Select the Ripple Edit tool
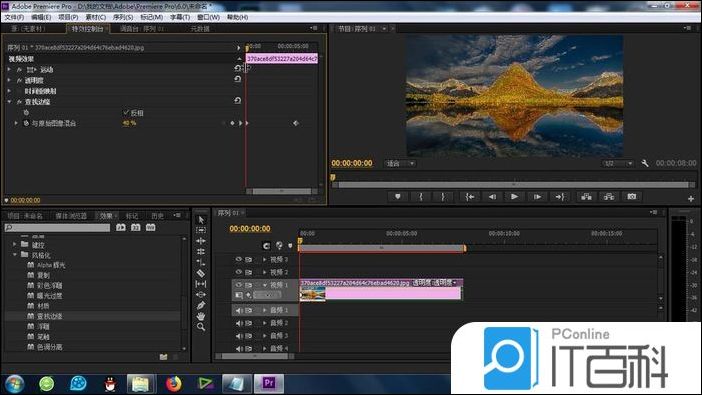702x395 pixels. point(201,241)
